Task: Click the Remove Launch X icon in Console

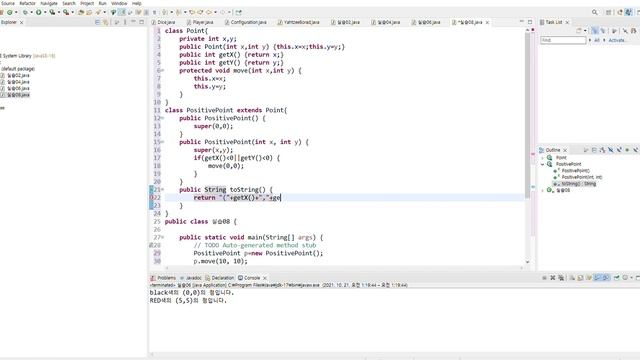Action: click(553, 278)
